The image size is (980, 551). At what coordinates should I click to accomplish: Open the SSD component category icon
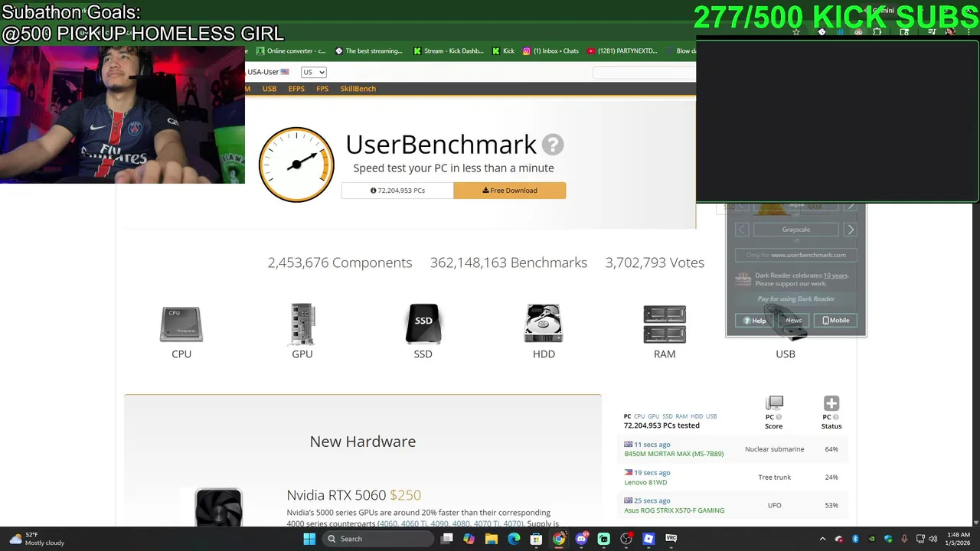click(x=423, y=324)
